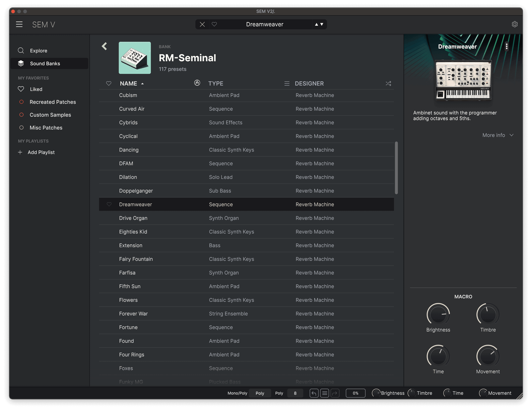Open the Explore section

pos(39,51)
